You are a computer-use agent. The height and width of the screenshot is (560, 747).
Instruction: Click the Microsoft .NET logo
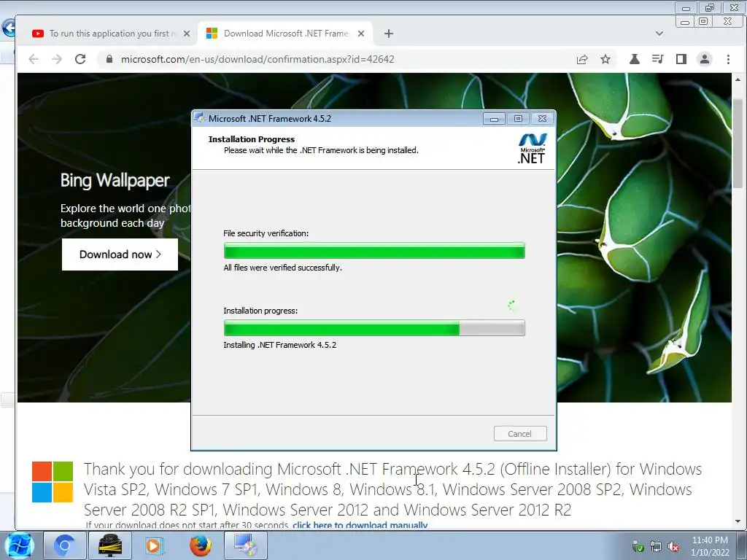(x=532, y=149)
